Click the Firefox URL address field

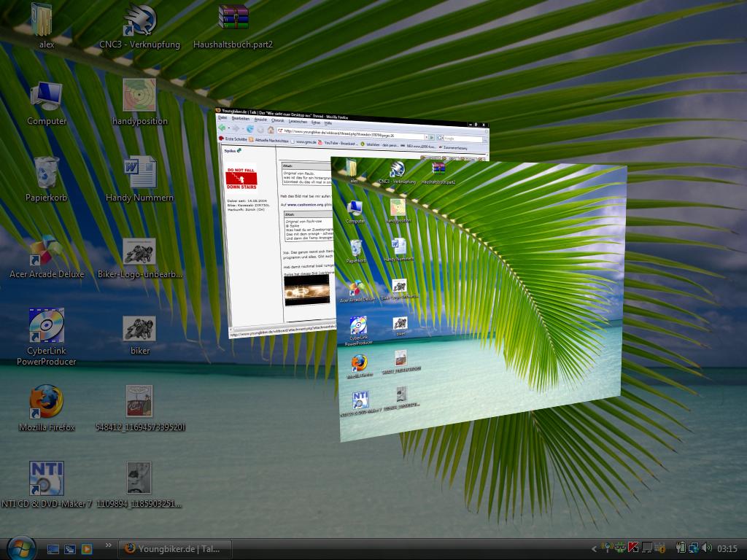click(350, 133)
